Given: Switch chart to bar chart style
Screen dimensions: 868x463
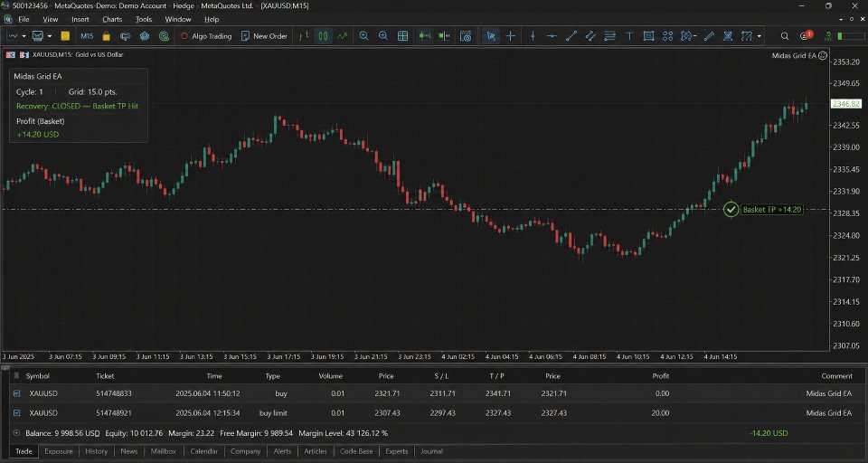Looking at the screenshot, I should click(304, 36).
